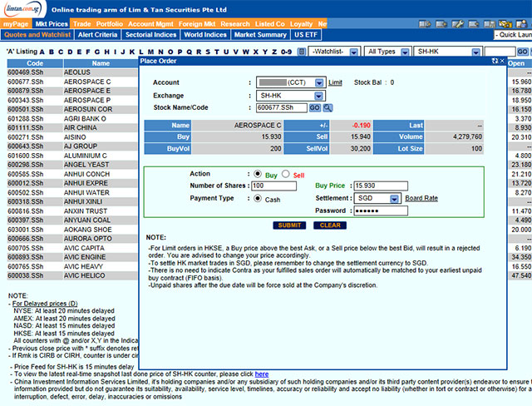Image resolution: width=532 pixels, height=406 pixels.
Task: Open the Account Mgmt menu
Action: (150, 24)
